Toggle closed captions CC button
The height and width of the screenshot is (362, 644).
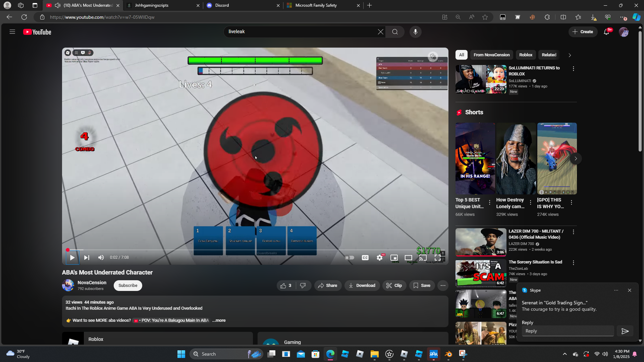pos(365,257)
